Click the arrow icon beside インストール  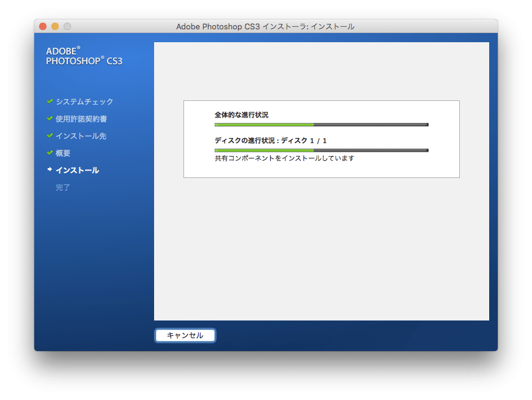pyautogui.click(x=48, y=170)
